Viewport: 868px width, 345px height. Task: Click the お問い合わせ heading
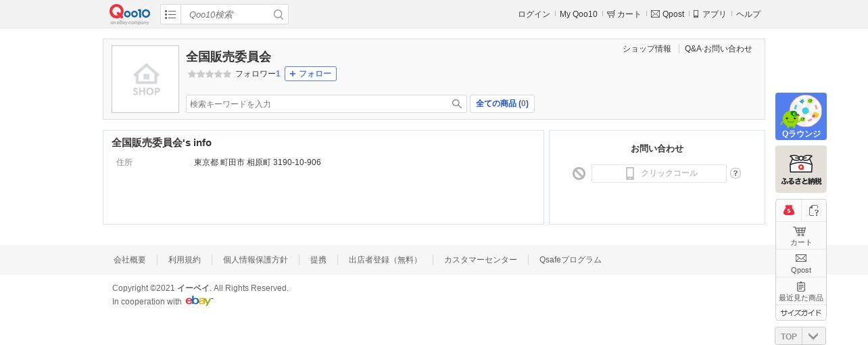point(657,149)
